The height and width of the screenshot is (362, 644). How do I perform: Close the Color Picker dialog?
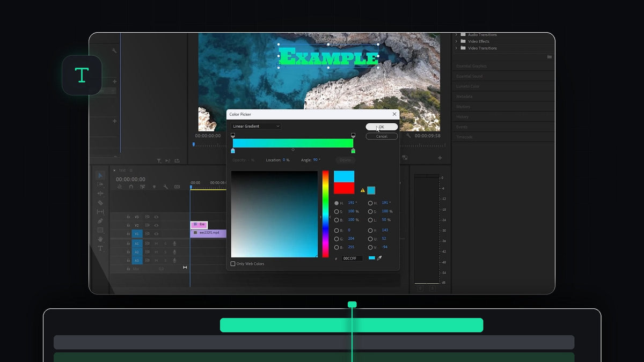(x=394, y=114)
